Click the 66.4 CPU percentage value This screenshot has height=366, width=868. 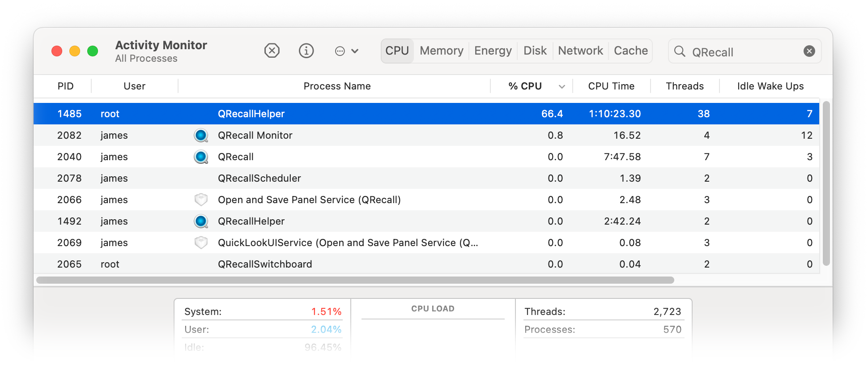[x=552, y=114]
